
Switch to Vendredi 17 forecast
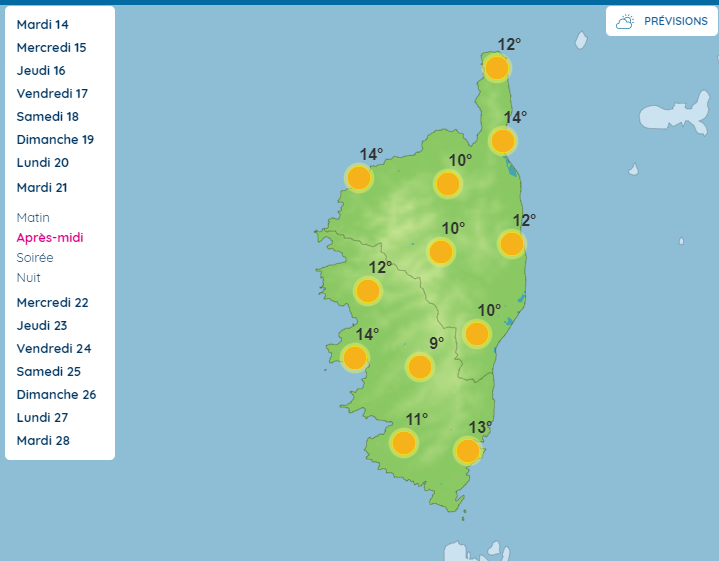(x=52, y=93)
